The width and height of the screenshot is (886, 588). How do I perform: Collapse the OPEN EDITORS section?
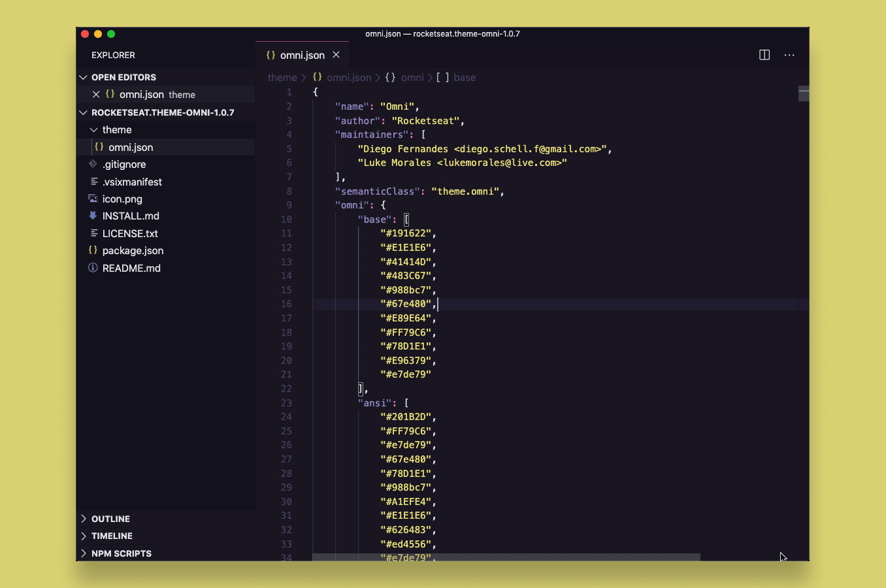84,77
